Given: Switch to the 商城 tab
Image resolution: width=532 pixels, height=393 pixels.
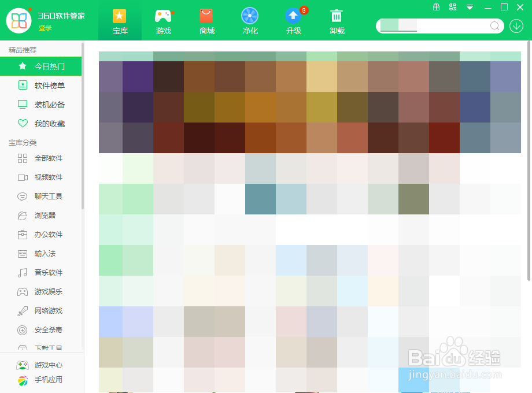Looking at the screenshot, I should coord(206,20).
